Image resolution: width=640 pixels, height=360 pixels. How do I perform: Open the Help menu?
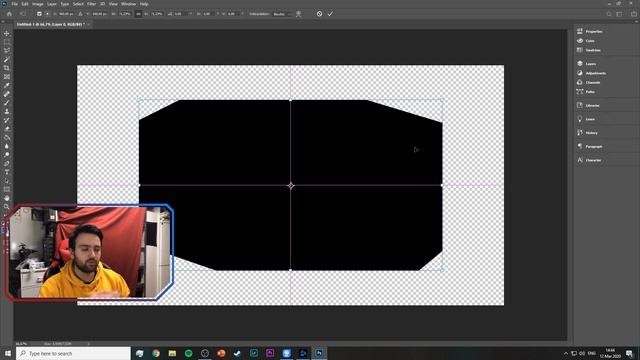(144, 4)
